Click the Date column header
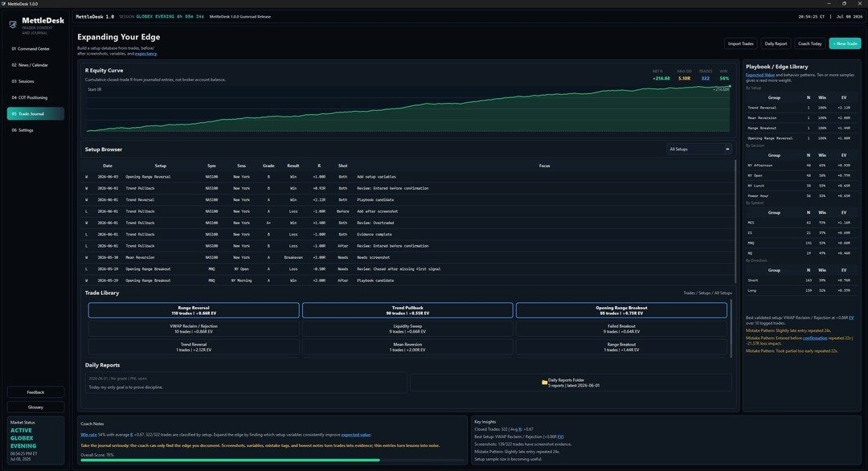The width and height of the screenshot is (868, 471). [108, 166]
